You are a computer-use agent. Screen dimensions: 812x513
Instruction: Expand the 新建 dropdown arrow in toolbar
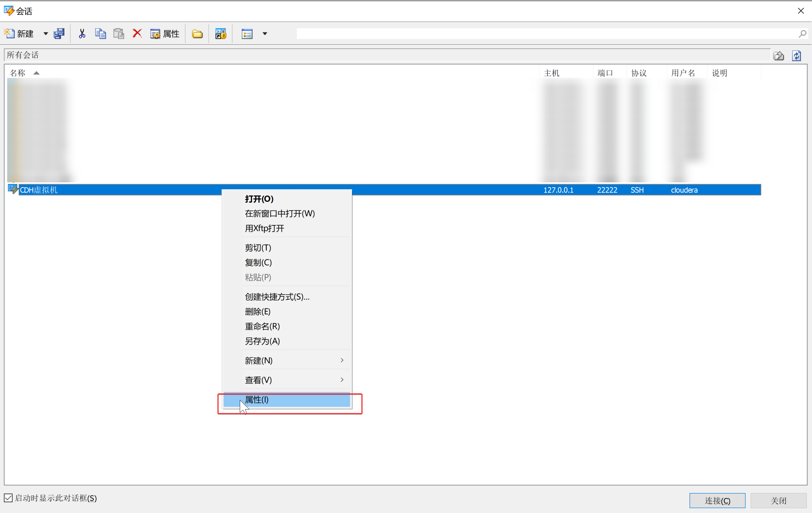click(45, 34)
